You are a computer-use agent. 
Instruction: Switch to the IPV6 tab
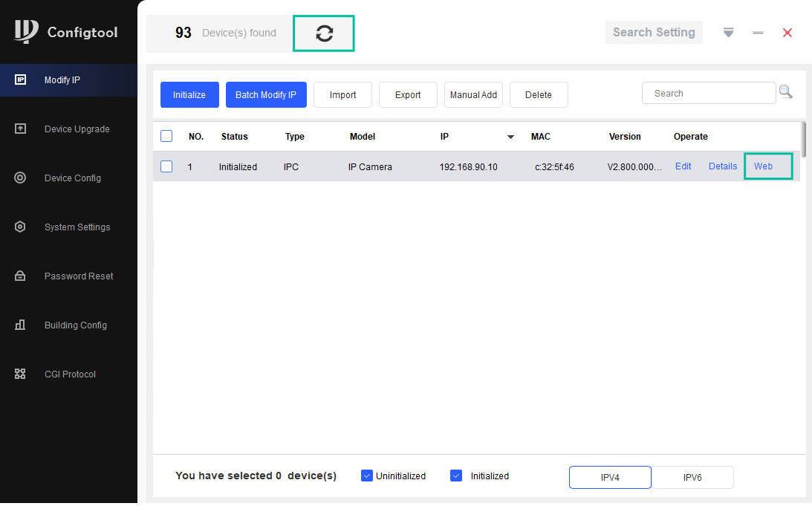tap(692, 477)
